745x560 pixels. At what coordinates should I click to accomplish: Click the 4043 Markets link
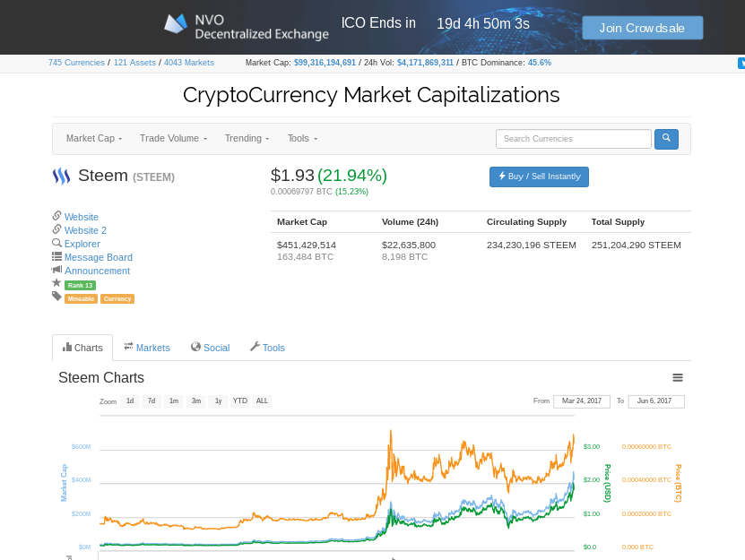click(x=189, y=63)
